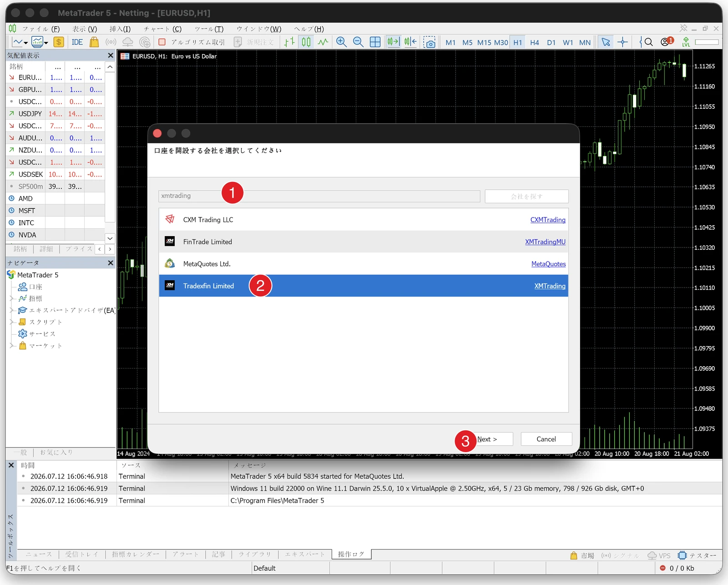Tile chart windows with grid icon
728x585 pixels.
(375, 42)
